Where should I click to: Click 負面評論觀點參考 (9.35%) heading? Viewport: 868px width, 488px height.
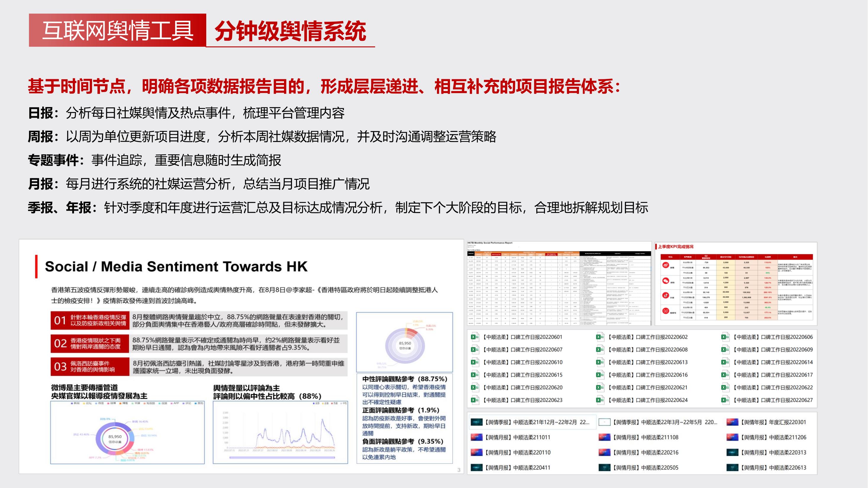click(x=403, y=441)
